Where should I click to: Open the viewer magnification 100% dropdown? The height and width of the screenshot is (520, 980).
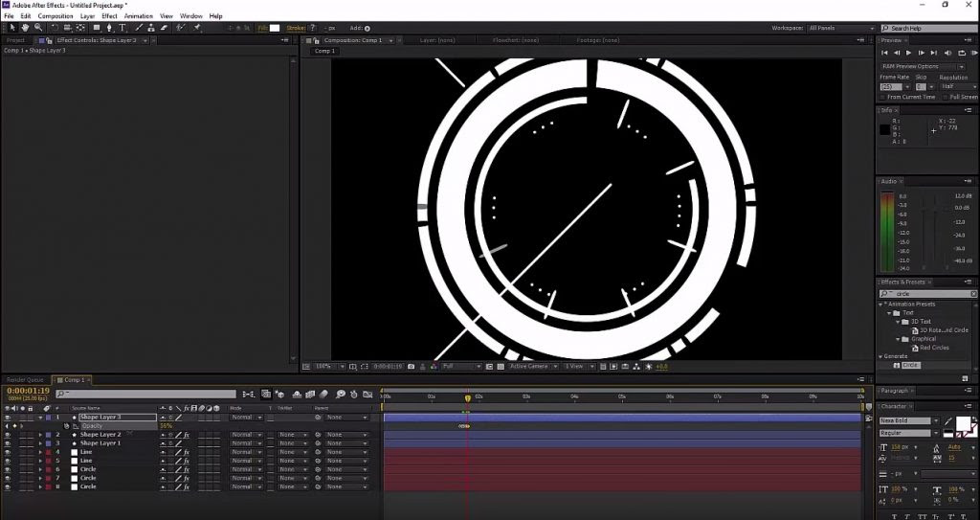click(329, 367)
